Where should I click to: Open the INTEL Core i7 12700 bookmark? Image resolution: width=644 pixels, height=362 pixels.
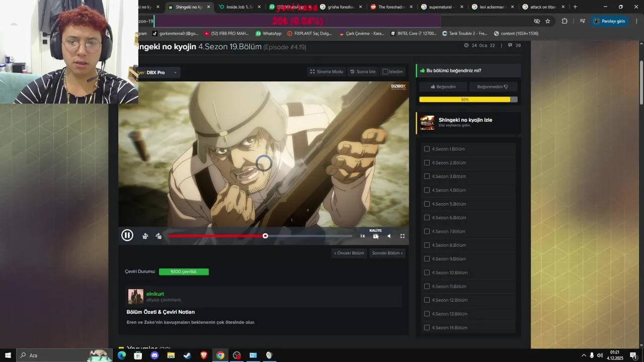click(414, 34)
